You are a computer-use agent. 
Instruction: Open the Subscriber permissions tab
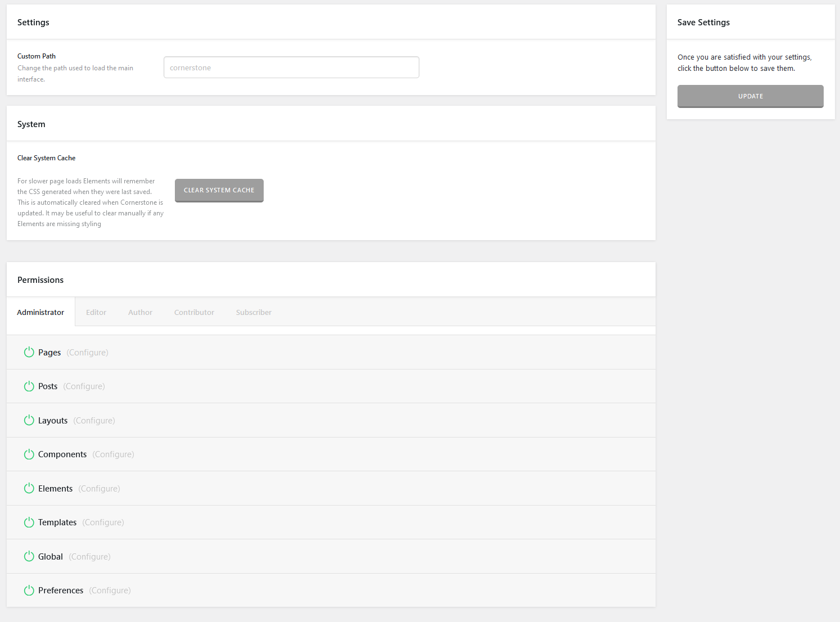(254, 313)
